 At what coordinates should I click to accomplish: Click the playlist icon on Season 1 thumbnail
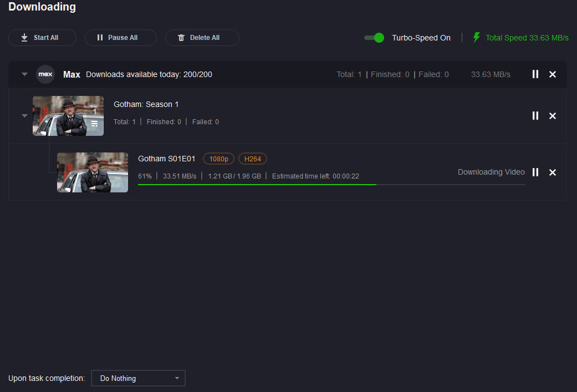tap(94, 124)
